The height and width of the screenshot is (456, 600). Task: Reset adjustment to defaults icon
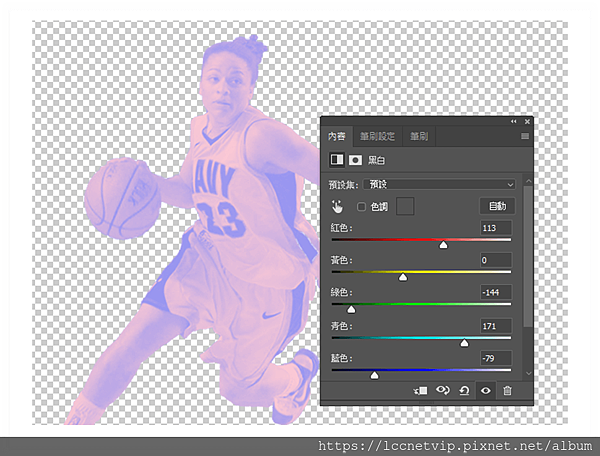click(x=464, y=391)
